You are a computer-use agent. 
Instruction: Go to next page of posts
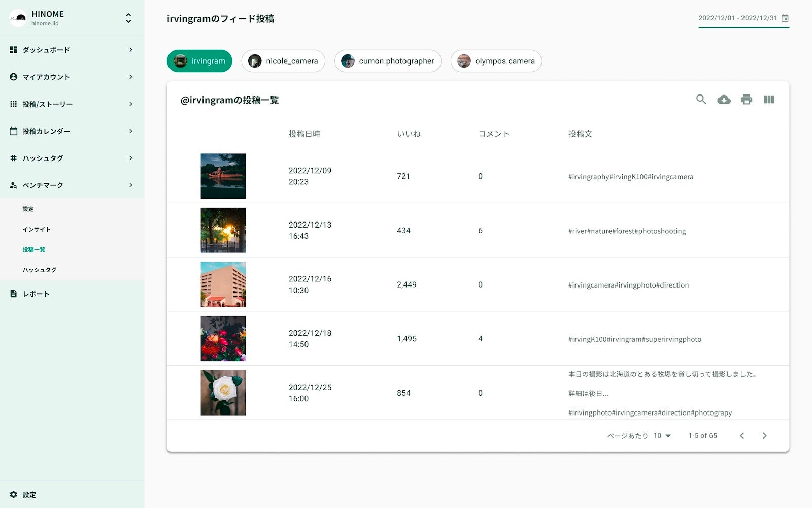[x=764, y=436]
